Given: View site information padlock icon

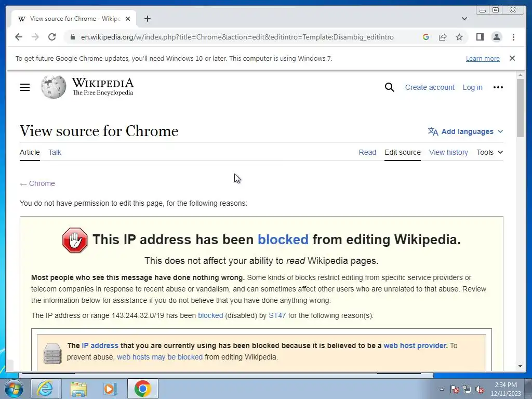Looking at the screenshot, I should (x=72, y=37).
